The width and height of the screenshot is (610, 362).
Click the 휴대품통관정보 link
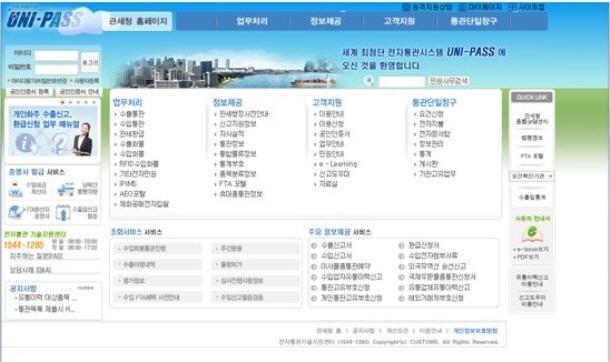(x=241, y=194)
